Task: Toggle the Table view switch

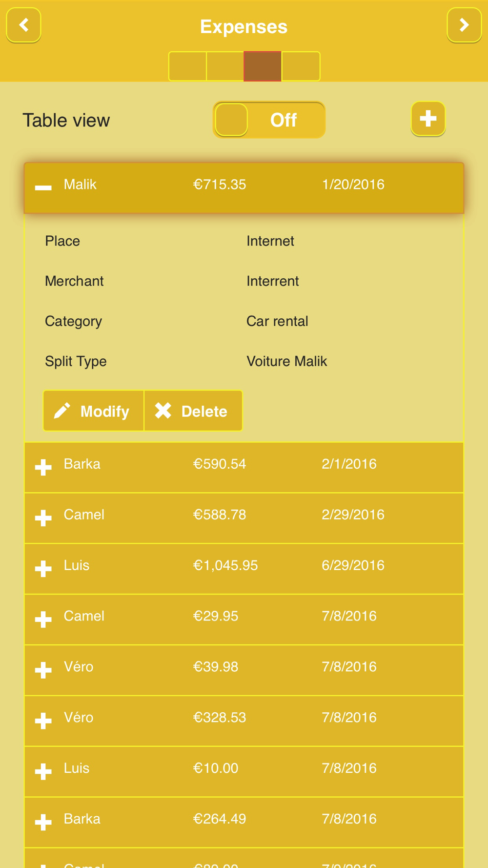Action: point(269,120)
